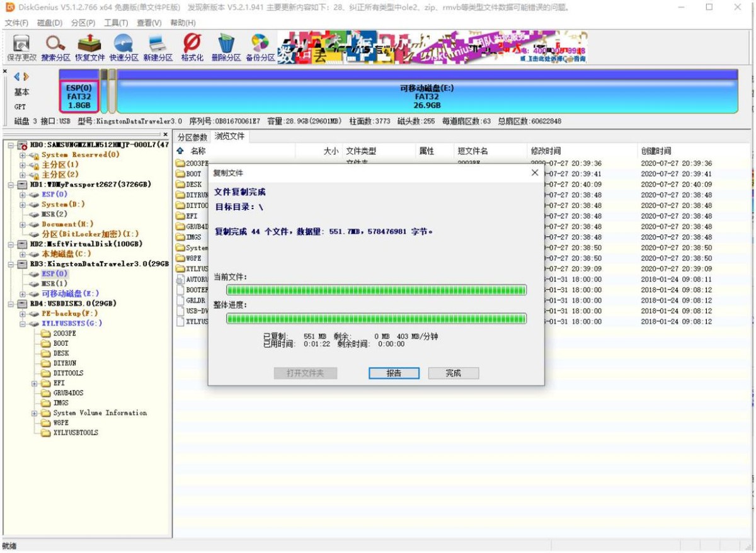Viewport: 756px width, 553px height.
Task: Click the DiskGenius app icon in title bar
Action: pos(10,7)
